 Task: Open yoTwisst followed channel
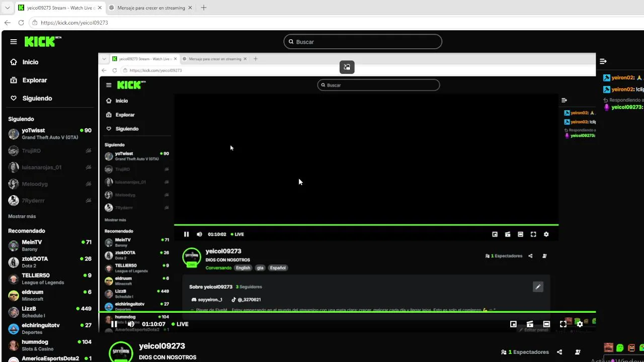49,134
